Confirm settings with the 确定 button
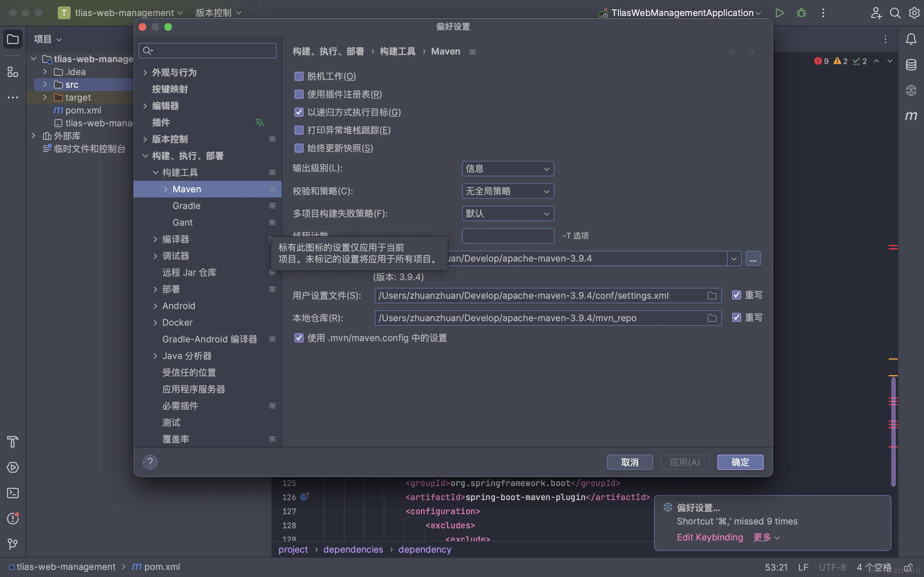924x577 pixels. click(740, 462)
